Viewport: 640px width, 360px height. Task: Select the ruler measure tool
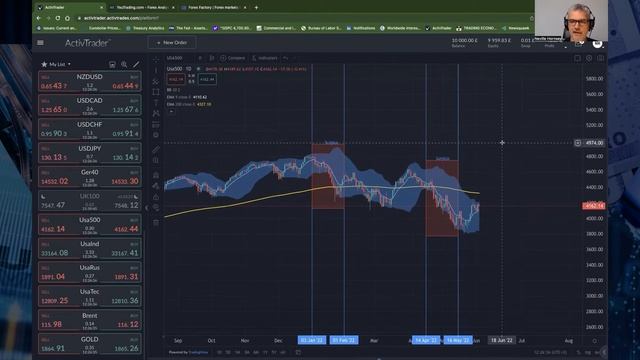tap(156, 150)
